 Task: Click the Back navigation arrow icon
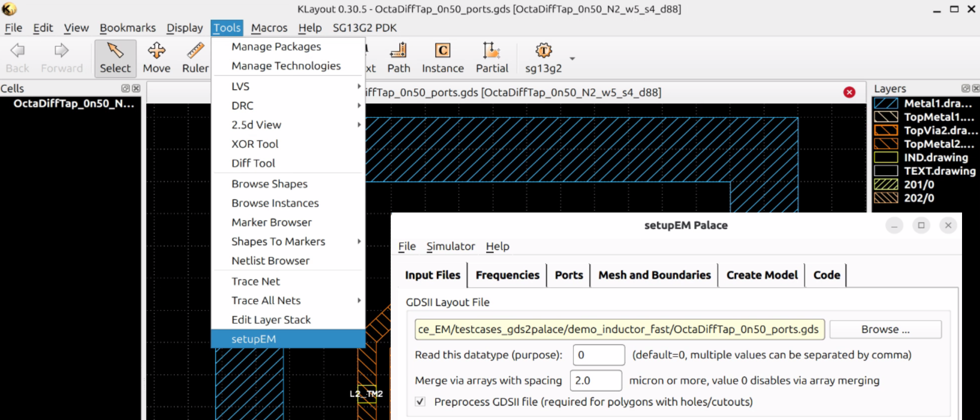coord(17,50)
